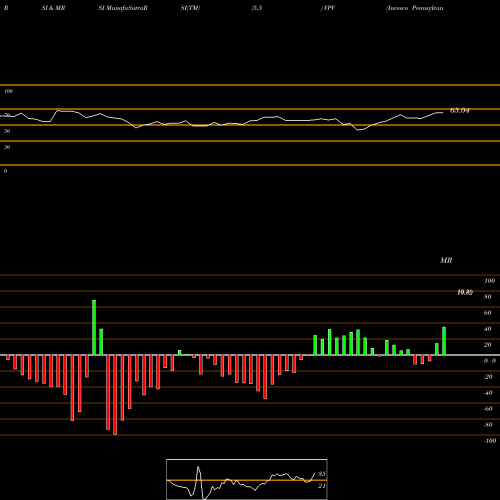Click the 30 label on RSI axis
500x500 pixels.
click(7, 147)
